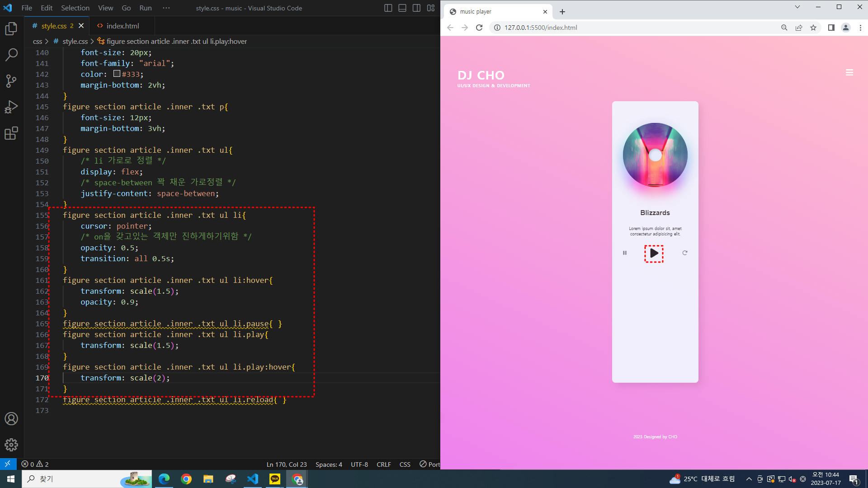This screenshot has width=868, height=488.
Task: Open the Extensions view
Action: click(x=11, y=133)
